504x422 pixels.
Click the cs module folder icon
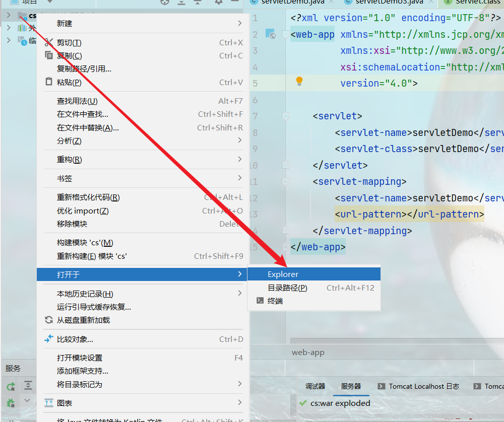coord(22,15)
